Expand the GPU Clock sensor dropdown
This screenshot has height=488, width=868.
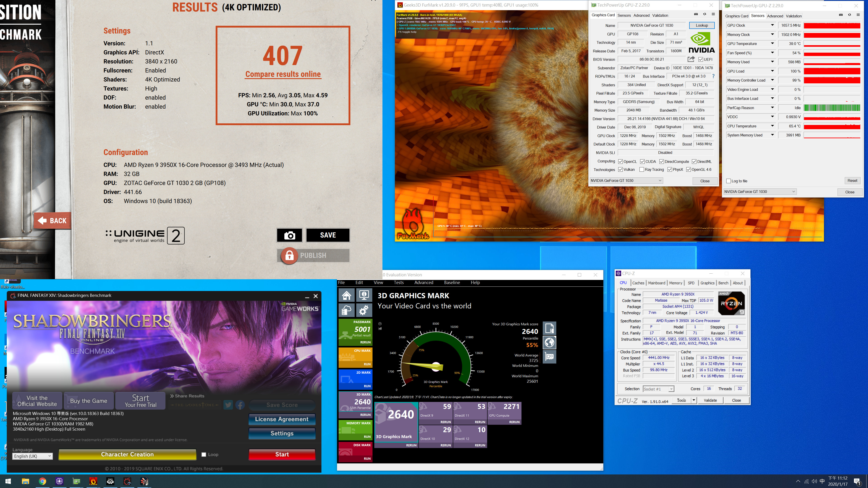(x=772, y=25)
